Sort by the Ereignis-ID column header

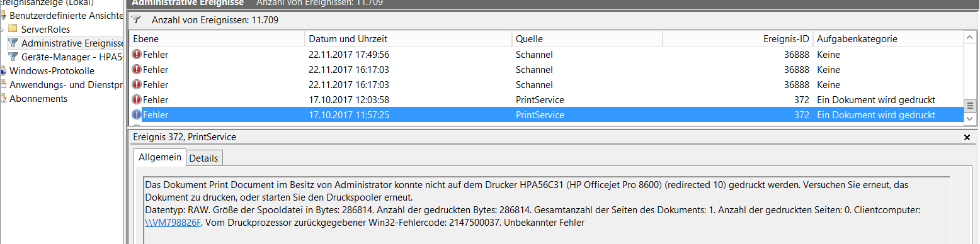click(x=738, y=39)
